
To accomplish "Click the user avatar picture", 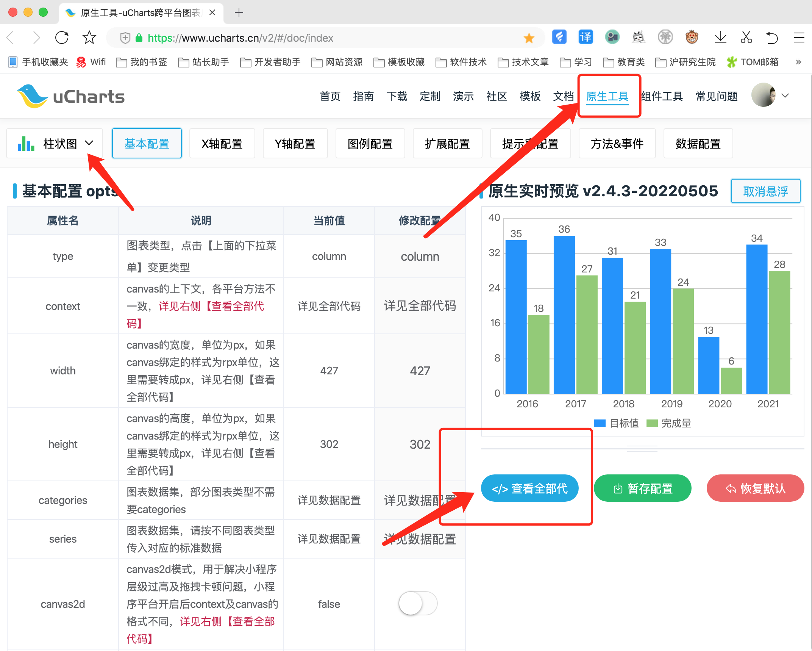I will (763, 95).
